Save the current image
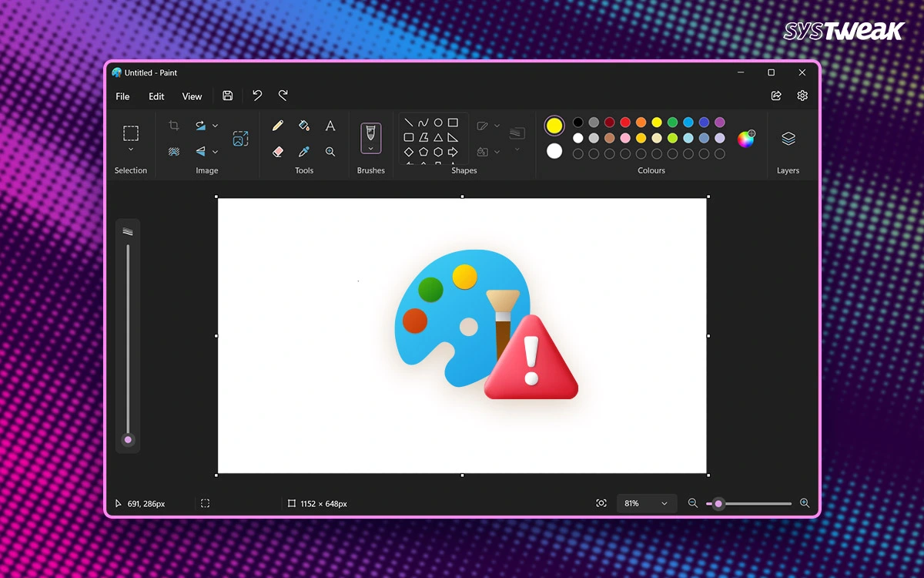The image size is (924, 578). click(227, 95)
